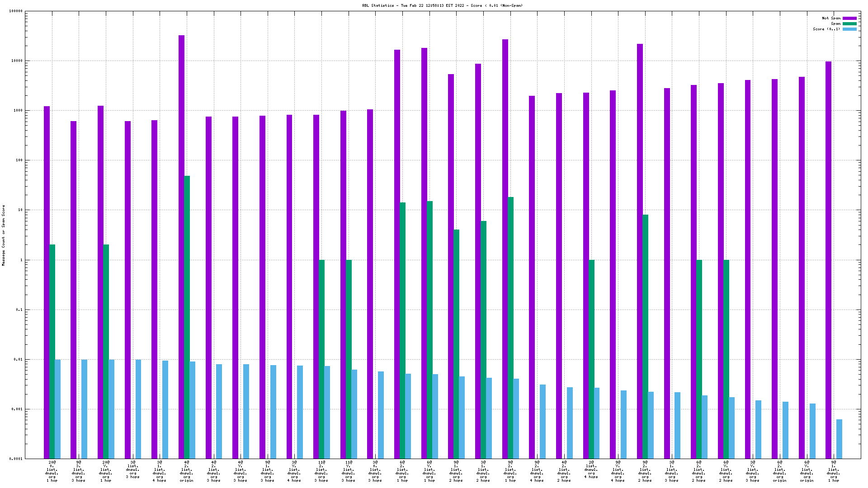Click the y-axis tick label '100'
The width and height of the screenshot is (868, 488).
pos(19,160)
